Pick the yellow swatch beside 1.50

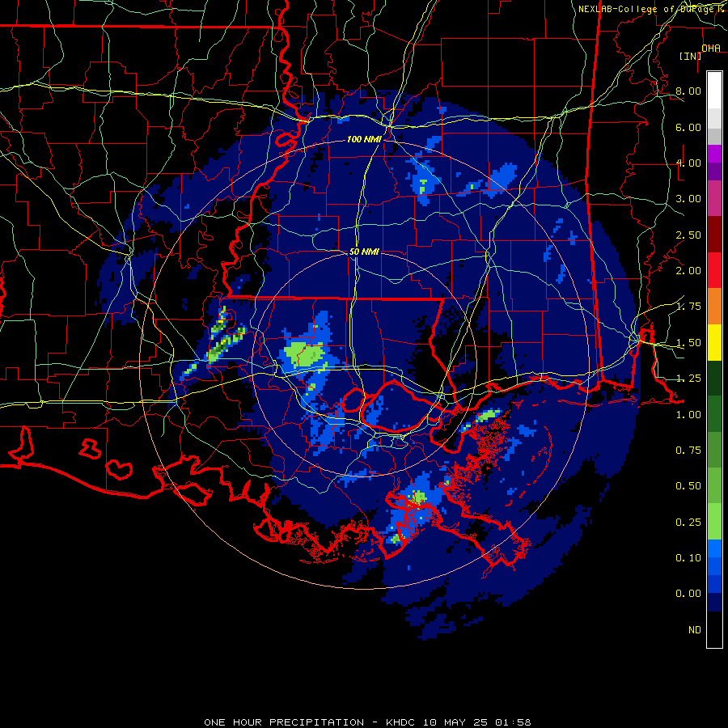point(714,342)
